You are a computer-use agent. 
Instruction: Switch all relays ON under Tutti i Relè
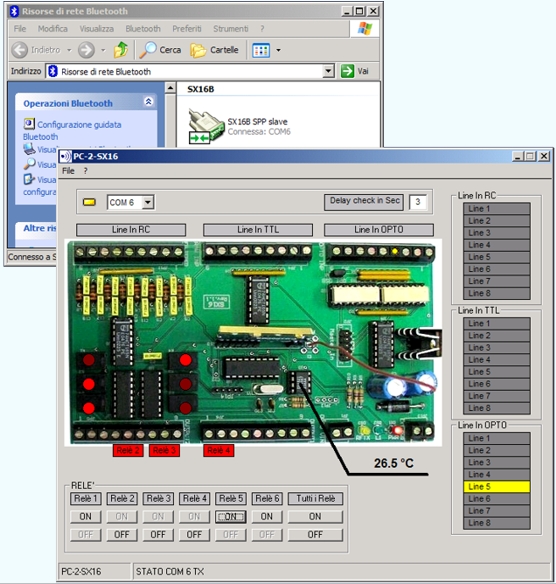pos(315,517)
